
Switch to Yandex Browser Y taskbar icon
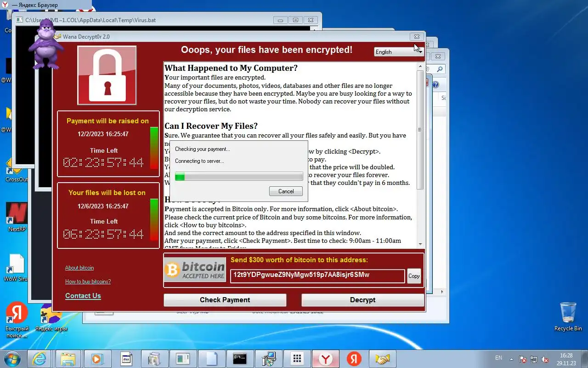(x=326, y=359)
